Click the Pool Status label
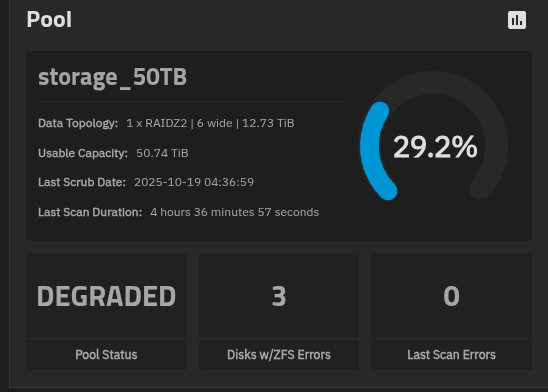Screen dimensions: 548x392 pyautogui.click(x=106, y=355)
